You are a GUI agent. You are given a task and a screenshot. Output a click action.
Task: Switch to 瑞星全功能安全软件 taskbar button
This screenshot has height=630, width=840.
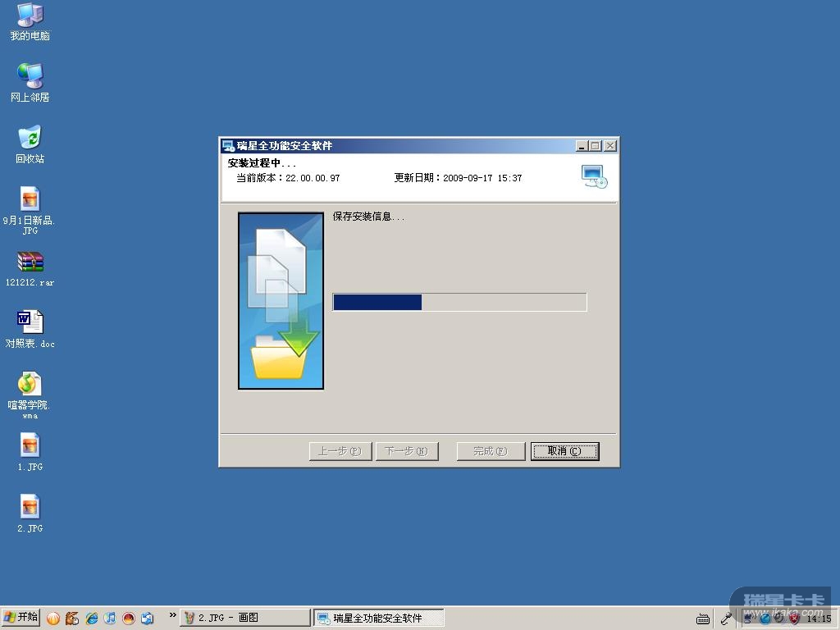point(379,618)
